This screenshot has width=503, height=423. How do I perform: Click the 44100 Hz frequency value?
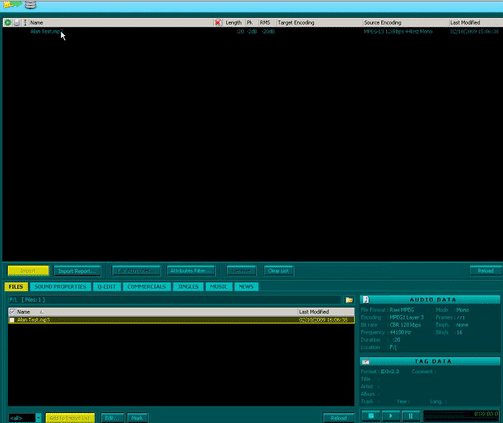(x=400, y=332)
